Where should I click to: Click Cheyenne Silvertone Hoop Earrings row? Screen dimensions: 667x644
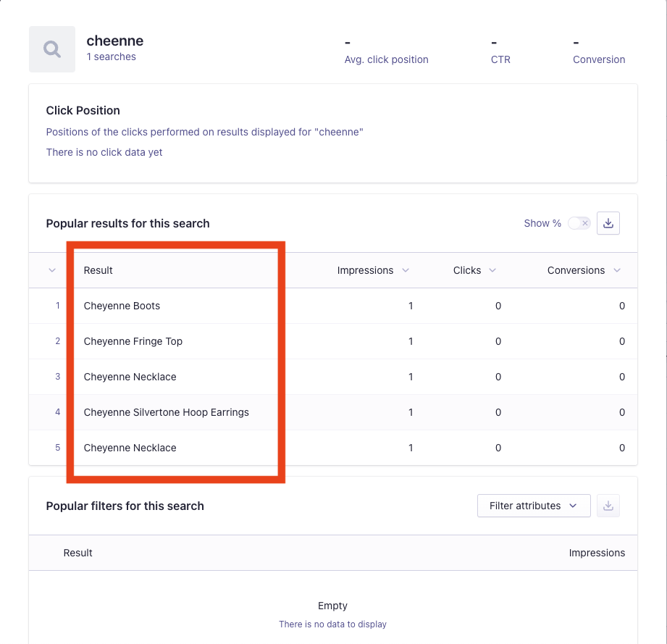coord(333,412)
